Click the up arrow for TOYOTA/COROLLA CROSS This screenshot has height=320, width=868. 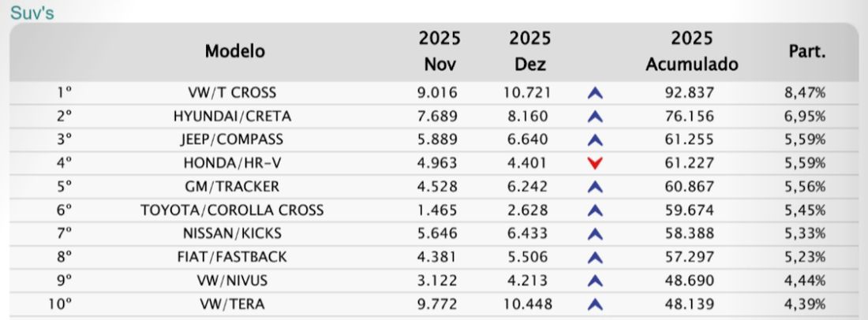pos(595,210)
